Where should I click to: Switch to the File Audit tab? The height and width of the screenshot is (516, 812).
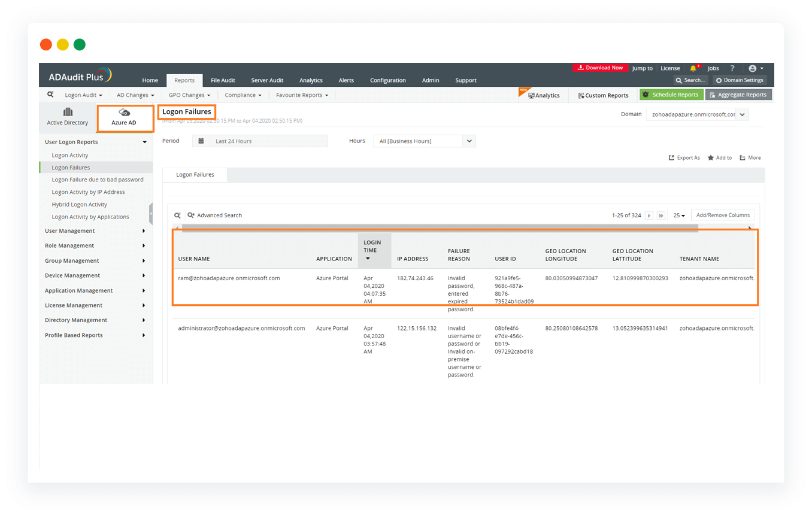pos(223,80)
